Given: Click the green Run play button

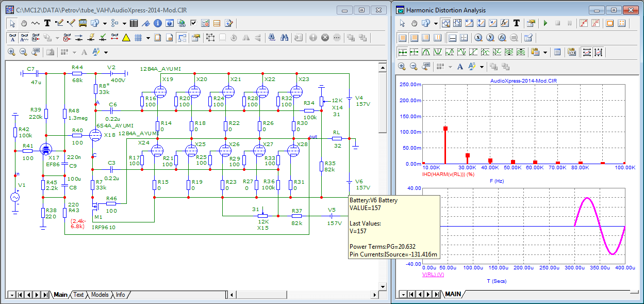Looking at the screenshot, I should (x=546, y=23).
